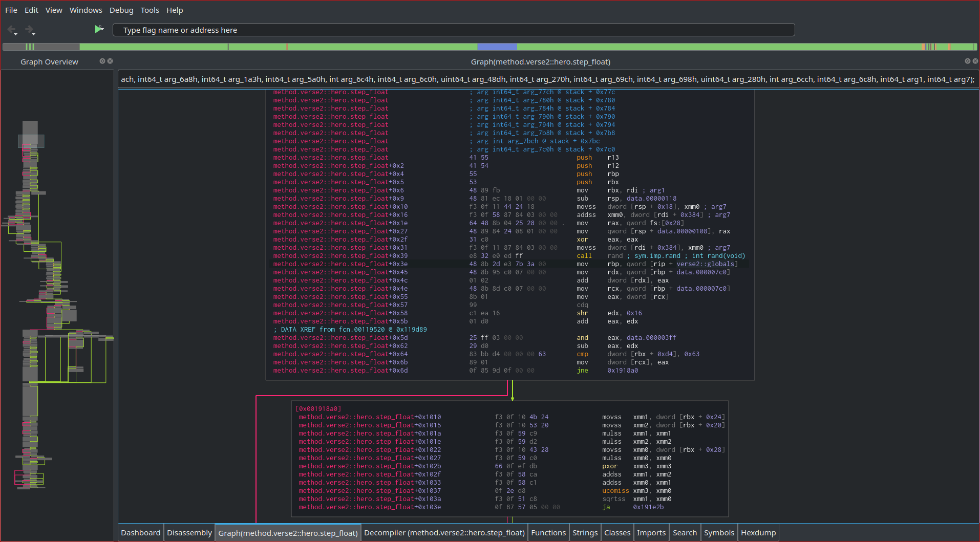Float the Graph Overview panel
980x542 pixels.
[102, 61]
